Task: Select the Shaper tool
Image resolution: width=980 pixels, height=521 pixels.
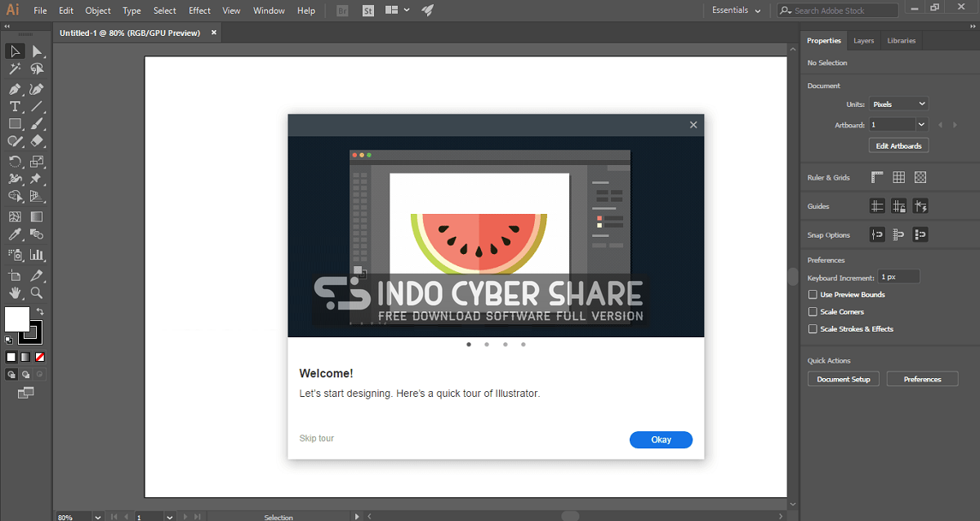Action: point(15,141)
